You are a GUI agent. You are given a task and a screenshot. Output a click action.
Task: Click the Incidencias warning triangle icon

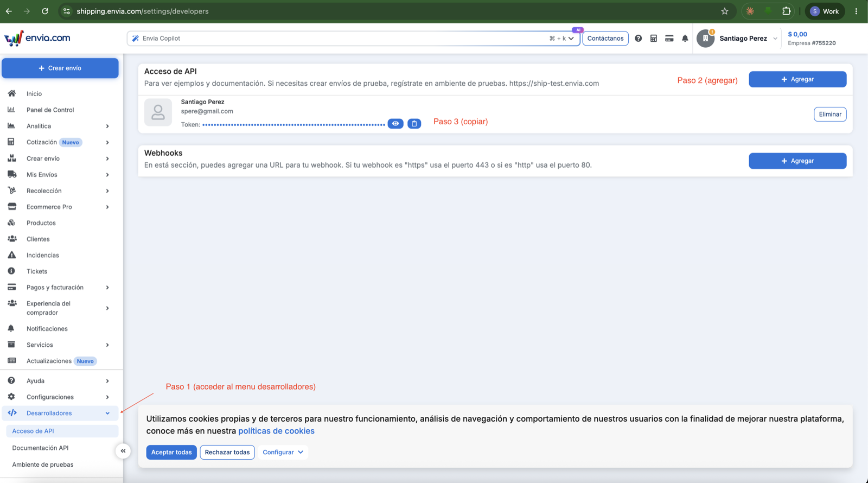click(x=11, y=255)
